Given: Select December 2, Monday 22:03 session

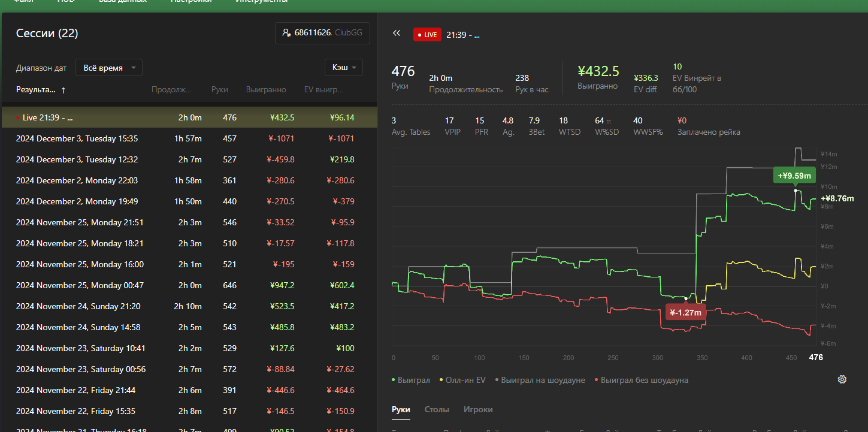Looking at the screenshot, I should click(x=189, y=180).
